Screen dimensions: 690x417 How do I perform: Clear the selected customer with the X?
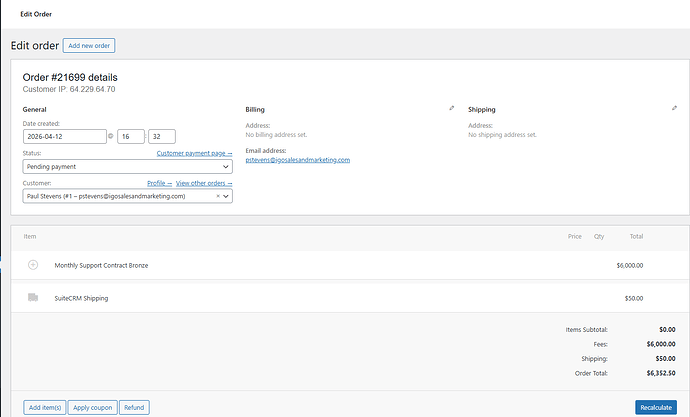point(218,196)
